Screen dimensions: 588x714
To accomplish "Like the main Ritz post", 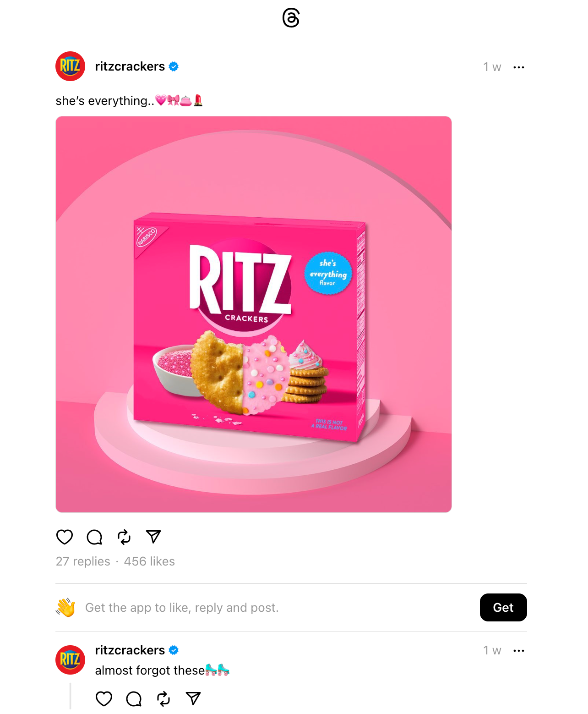I will [65, 537].
